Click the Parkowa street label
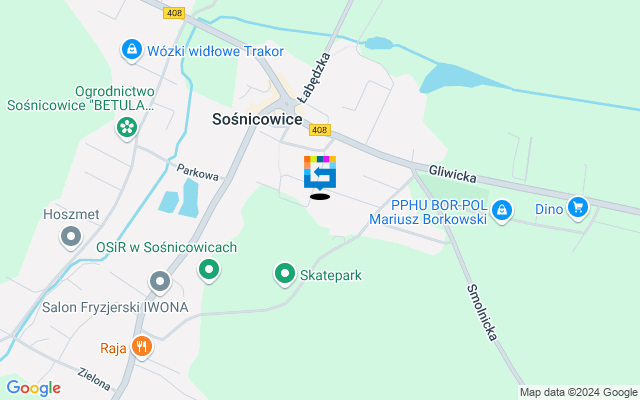 198,172
